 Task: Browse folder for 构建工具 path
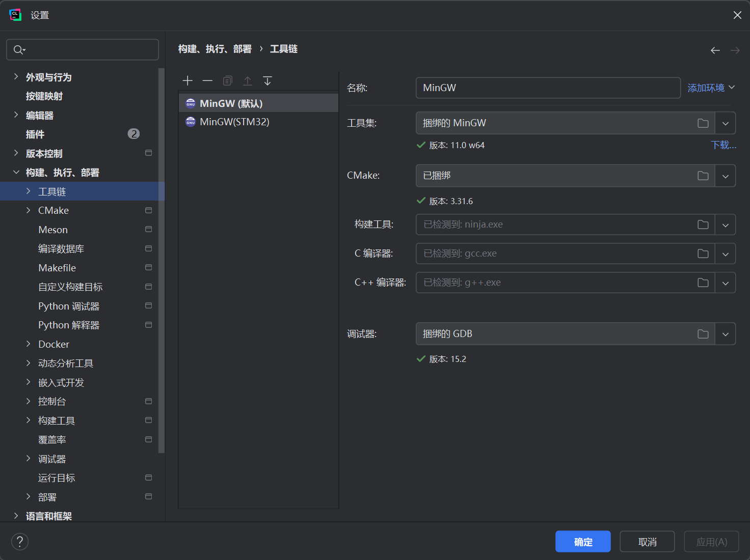click(703, 225)
